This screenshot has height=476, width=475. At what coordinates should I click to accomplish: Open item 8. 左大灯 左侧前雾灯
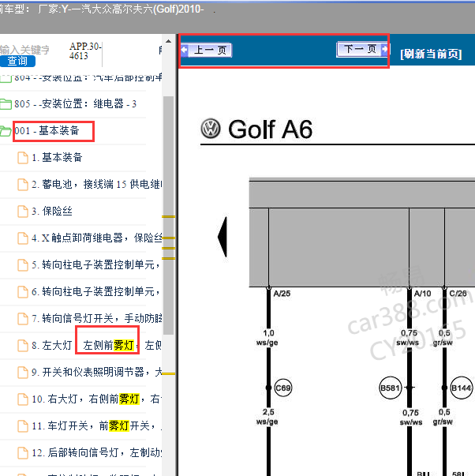tap(97, 345)
